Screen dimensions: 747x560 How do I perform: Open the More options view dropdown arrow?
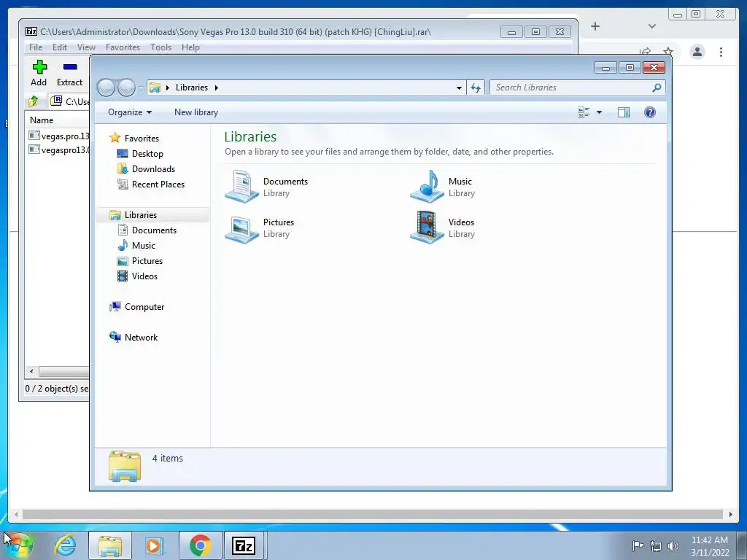(x=600, y=112)
